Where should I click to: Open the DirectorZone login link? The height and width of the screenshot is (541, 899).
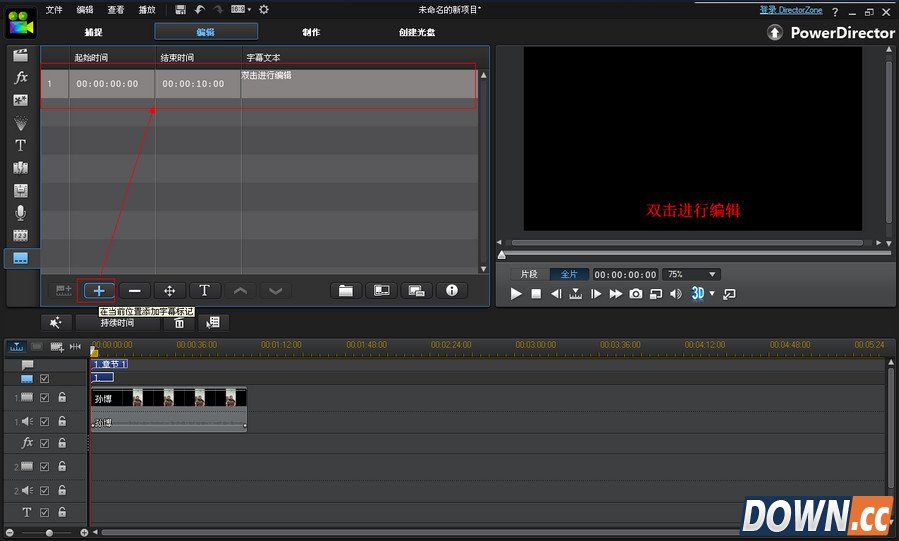coord(791,10)
